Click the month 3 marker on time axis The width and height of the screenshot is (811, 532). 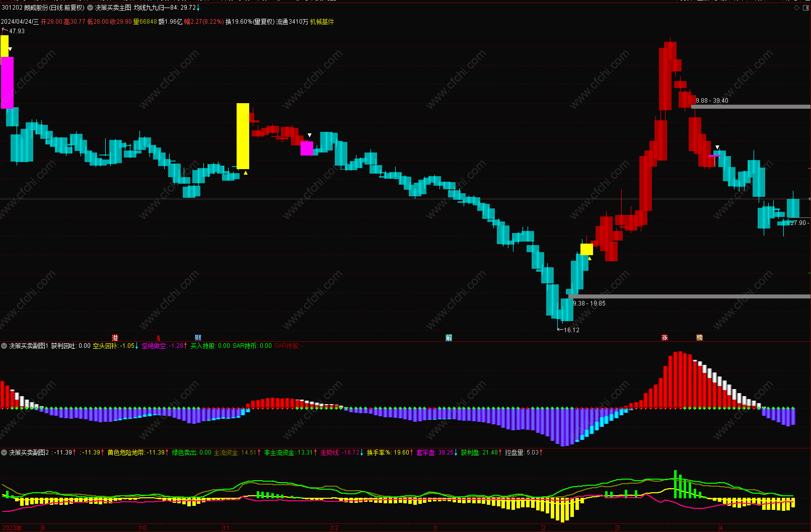618,528
